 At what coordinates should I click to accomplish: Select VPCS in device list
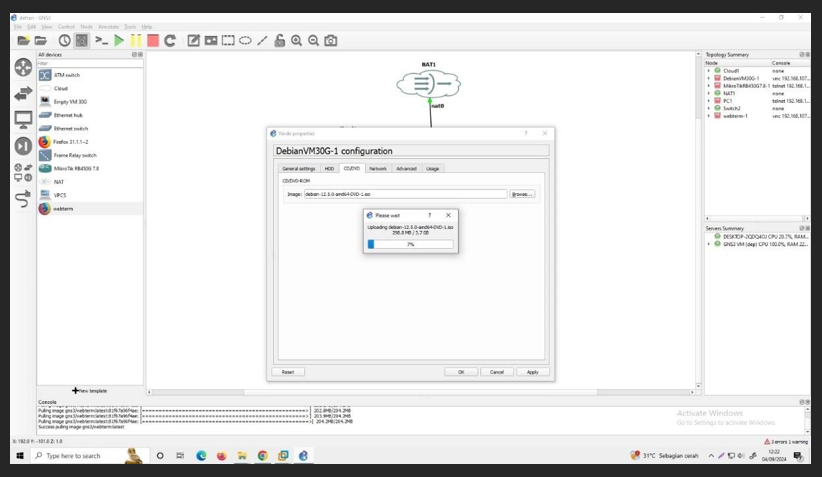[x=90, y=195]
